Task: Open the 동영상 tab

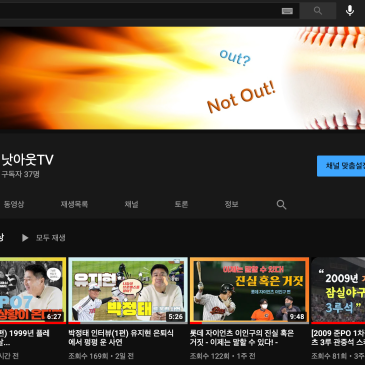Action: [14, 204]
